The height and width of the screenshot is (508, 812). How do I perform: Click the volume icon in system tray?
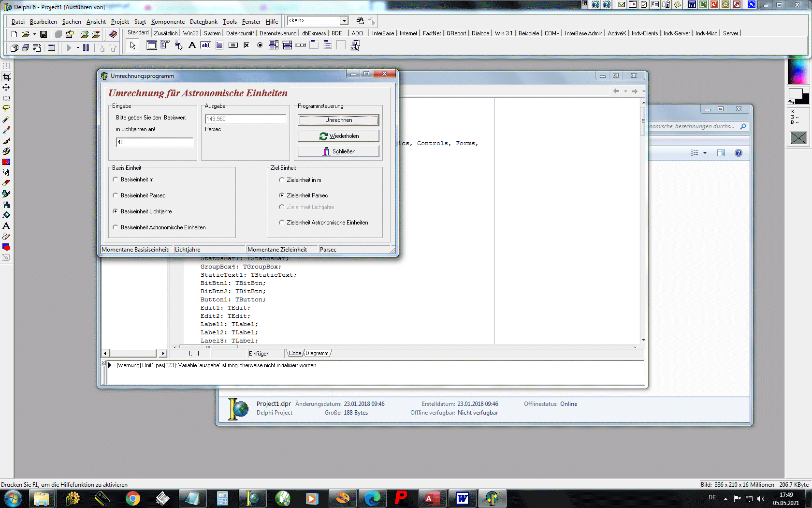pyautogui.click(x=761, y=499)
